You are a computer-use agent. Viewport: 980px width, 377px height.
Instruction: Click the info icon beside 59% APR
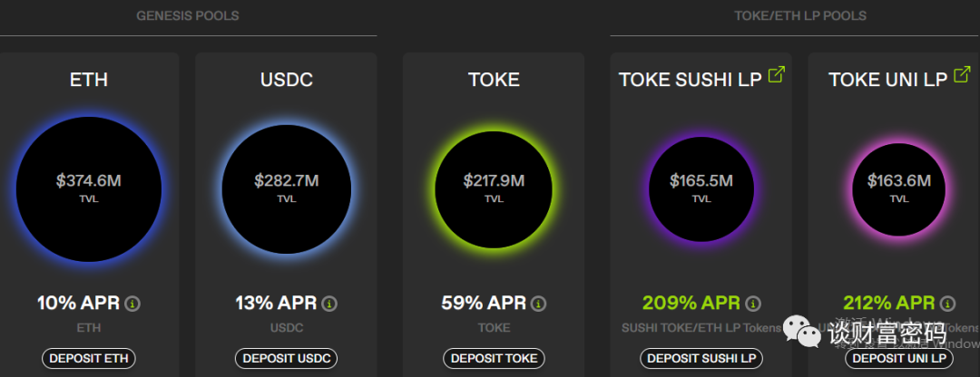pyautogui.click(x=538, y=304)
